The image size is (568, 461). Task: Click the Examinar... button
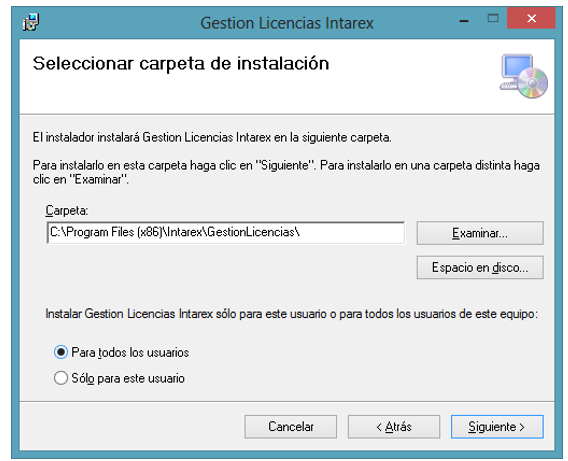pos(480,233)
